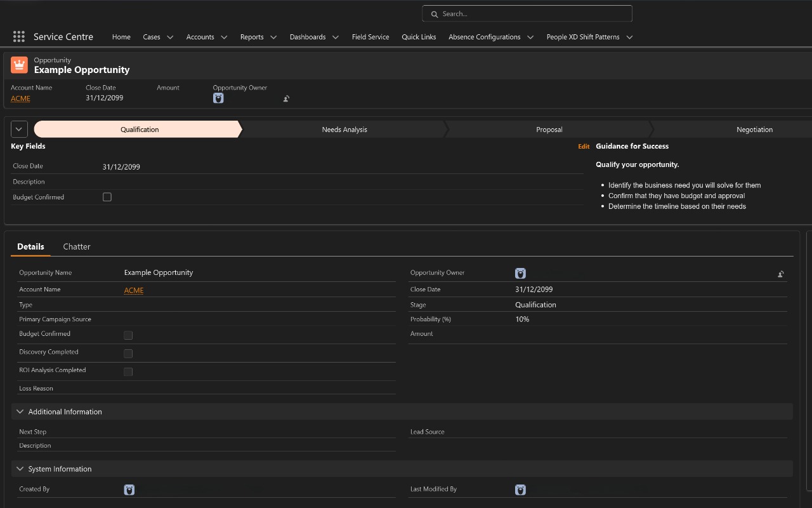Open the App Launcher grid icon
The width and height of the screenshot is (812, 508).
click(x=19, y=37)
